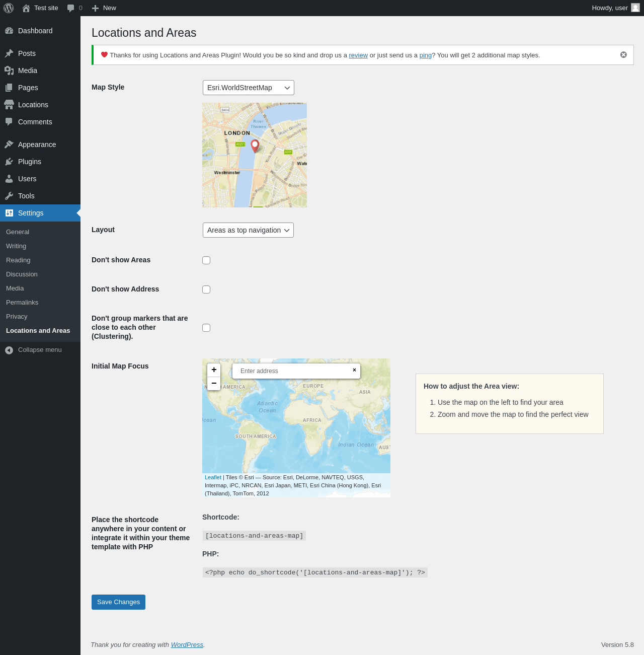Click the Test site title in admin bar
The width and height of the screenshot is (644, 655).
coord(46,8)
